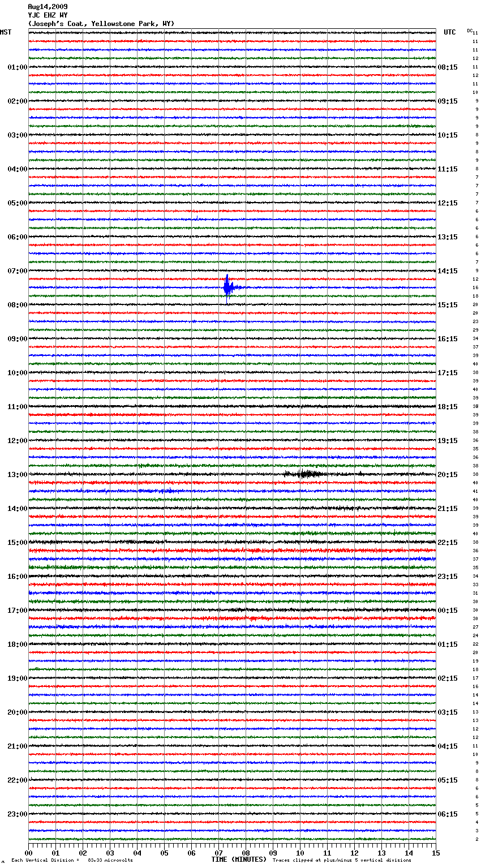Select the 10:00 MST time label
This screenshot has width=481, height=868.
(x=18, y=373)
